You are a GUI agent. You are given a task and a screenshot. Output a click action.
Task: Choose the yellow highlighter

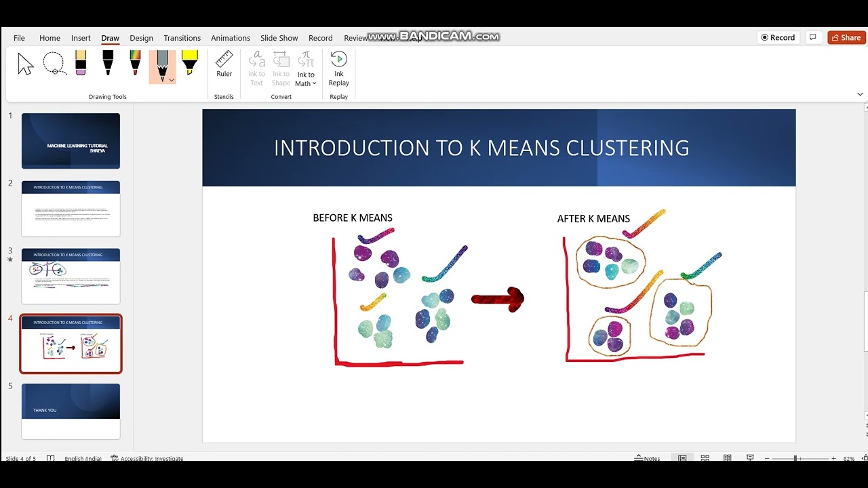(x=189, y=62)
